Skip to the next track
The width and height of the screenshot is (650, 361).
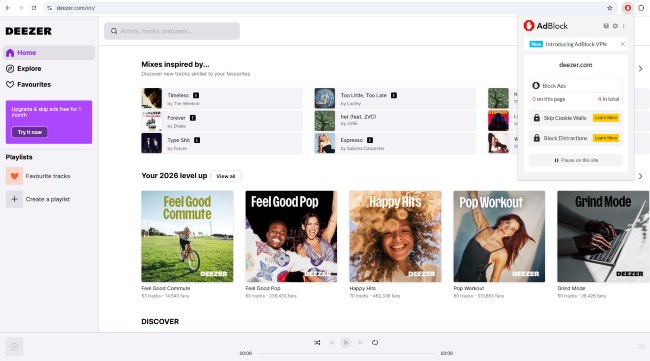pos(360,342)
